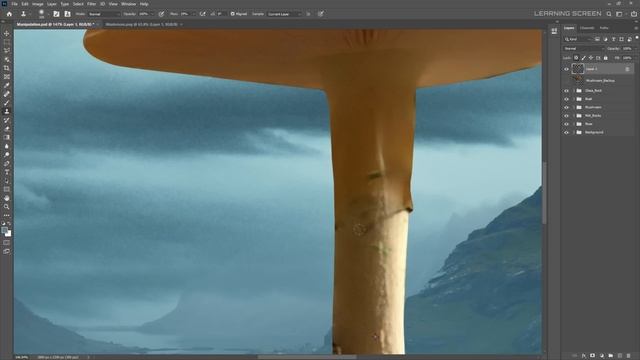640x360 pixels.
Task: Hide the Glass_Rock group
Action: click(566, 91)
